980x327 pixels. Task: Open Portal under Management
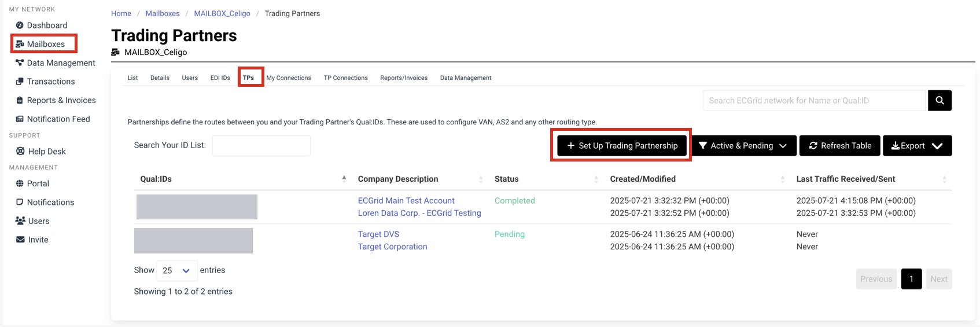tap(38, 183)
